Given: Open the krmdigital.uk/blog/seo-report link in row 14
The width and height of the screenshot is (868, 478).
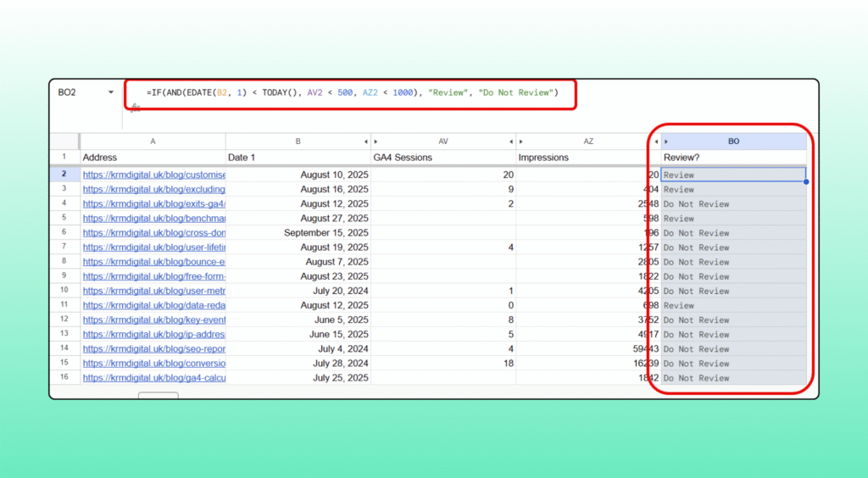Looking at the screenshot, I should point(153,349).
